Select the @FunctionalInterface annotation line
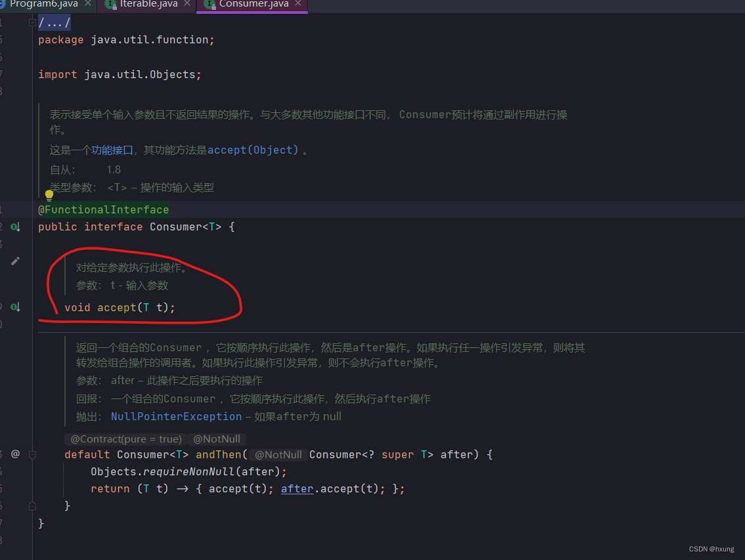The width and height of the screenshot is (745, 560). click(x=103, y=209)
